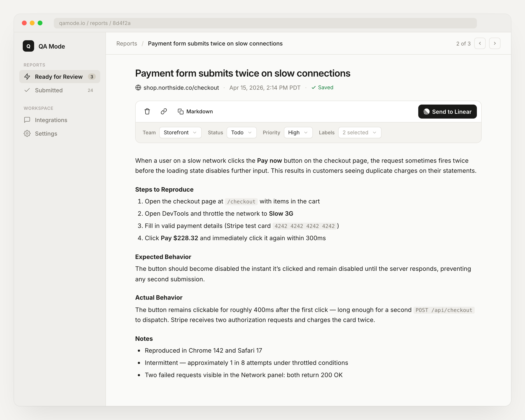Image resolution: width=525 pixels, height=420 pixels.
Task: Click the globe icon beside checkout URL
Action: [x=138, y=88]
